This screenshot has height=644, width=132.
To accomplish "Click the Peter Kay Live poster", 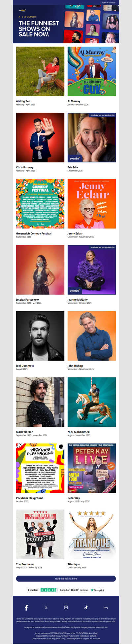I will tap(92, 468).
